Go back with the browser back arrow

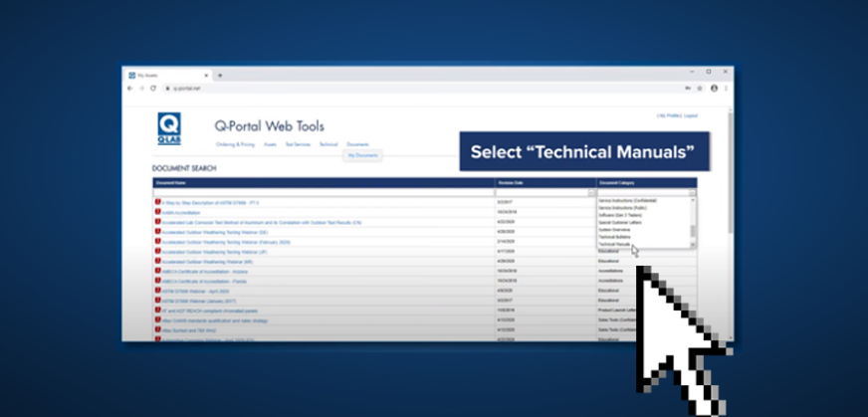[130, 88]
